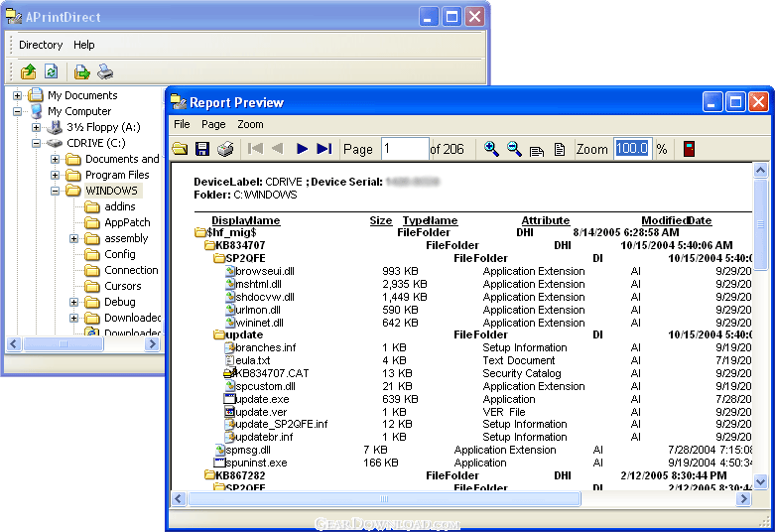Screen dimensions: 775x532
Task: Go to first page in Report Preview
Action: (x=256, y=148)
